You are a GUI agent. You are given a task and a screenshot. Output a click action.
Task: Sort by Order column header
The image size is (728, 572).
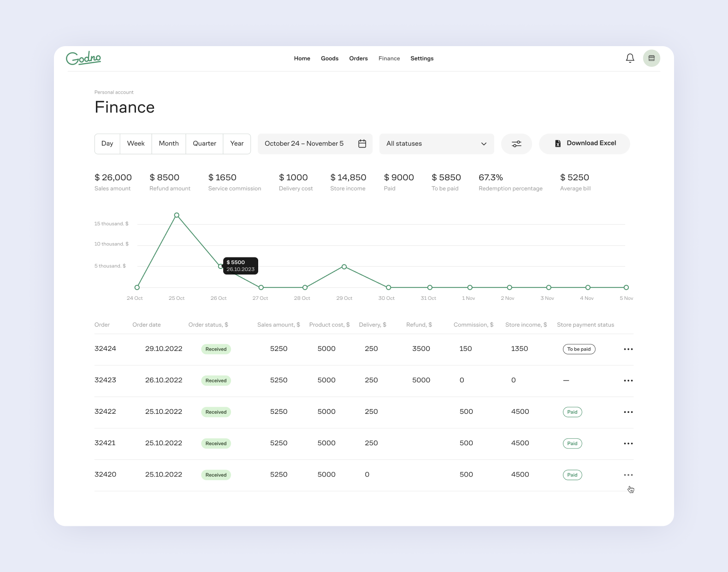click(102, 325)
